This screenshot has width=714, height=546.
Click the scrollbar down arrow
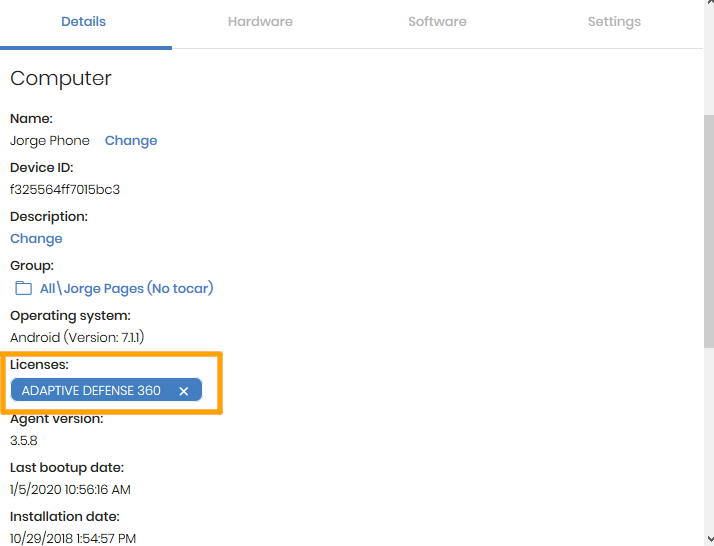point(709,539)
